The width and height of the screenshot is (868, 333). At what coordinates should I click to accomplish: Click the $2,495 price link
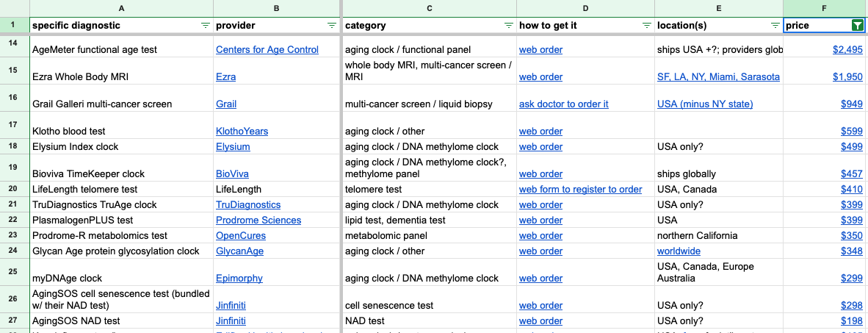(847, 50)
